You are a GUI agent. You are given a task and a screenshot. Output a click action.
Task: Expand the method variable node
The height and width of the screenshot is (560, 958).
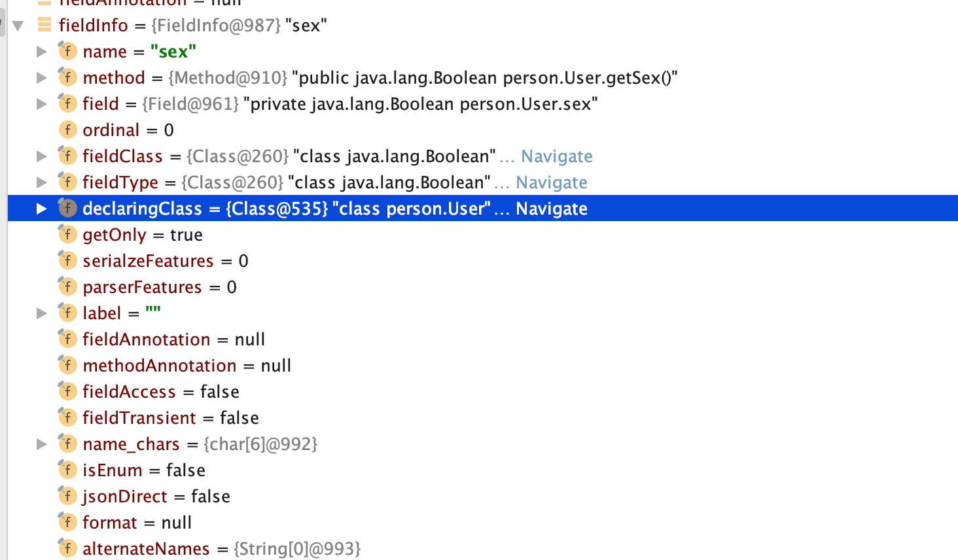(x=41, y=78)
